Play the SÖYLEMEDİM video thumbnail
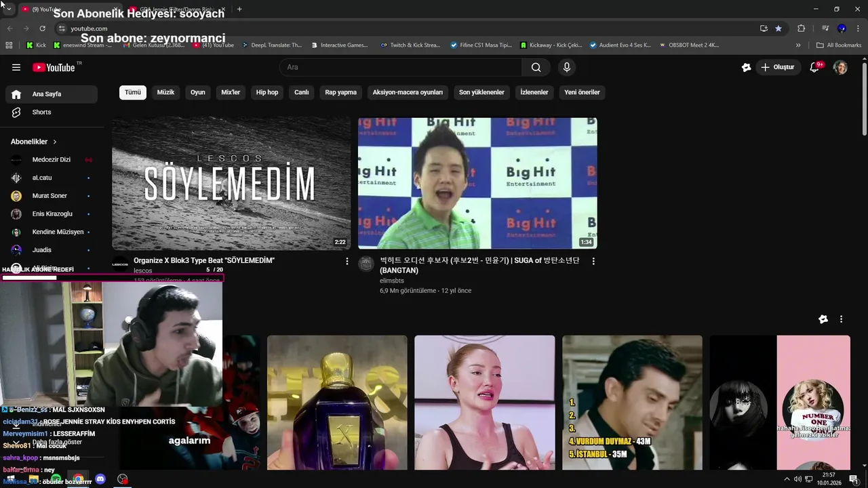This screenshot has height=488, width=868. click(231, 184)
